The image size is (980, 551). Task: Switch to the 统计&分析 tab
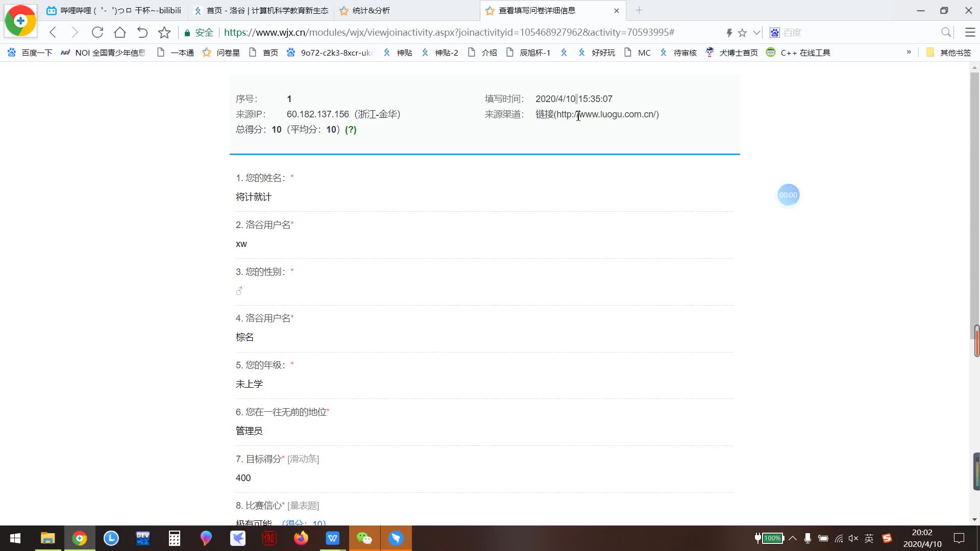407,10
